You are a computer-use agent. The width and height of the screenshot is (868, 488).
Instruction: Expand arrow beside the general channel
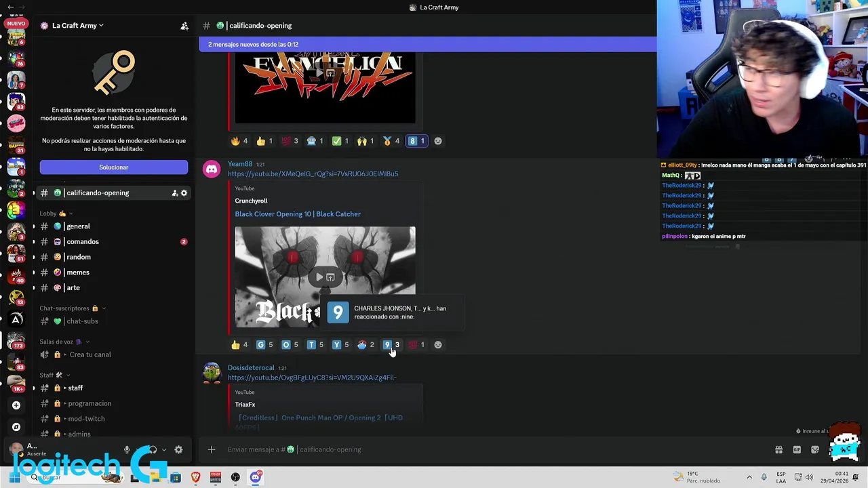[34, 226]
